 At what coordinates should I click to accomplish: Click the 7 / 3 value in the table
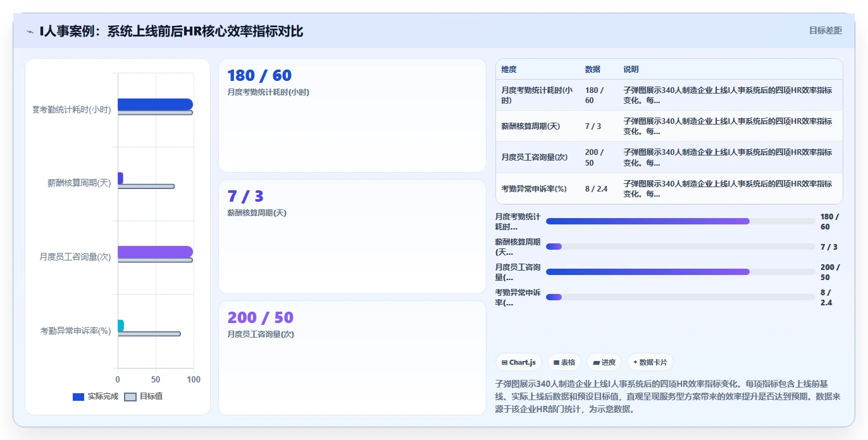[x=593, y=126]
